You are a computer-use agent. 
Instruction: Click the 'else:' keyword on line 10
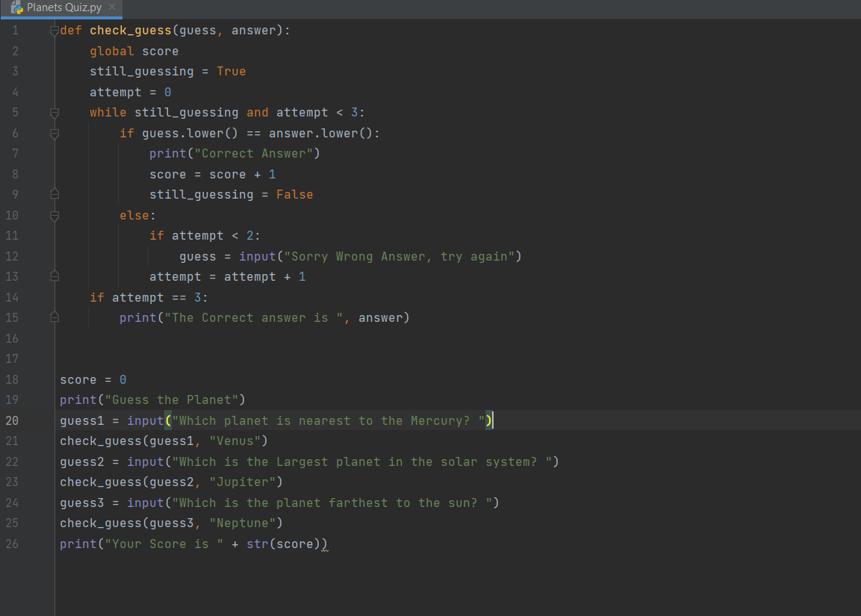click(x=138, y=215)
